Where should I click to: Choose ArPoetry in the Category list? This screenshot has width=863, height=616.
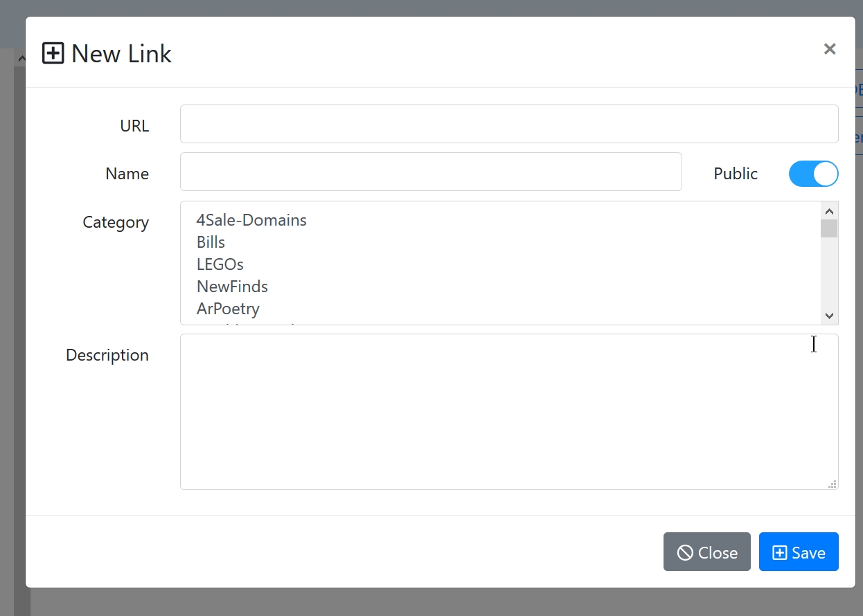coord(228,309)
